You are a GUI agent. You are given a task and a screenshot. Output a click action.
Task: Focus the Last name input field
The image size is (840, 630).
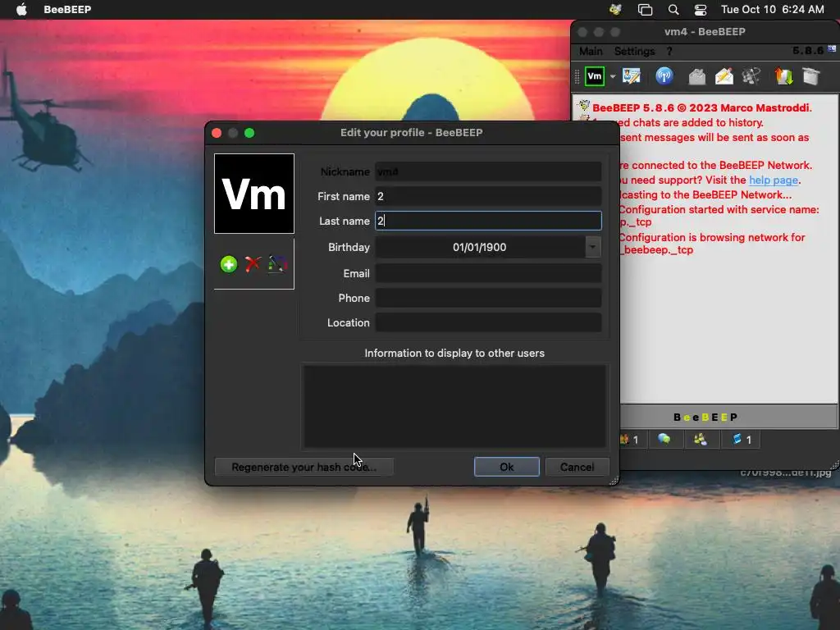click(488, 221)
